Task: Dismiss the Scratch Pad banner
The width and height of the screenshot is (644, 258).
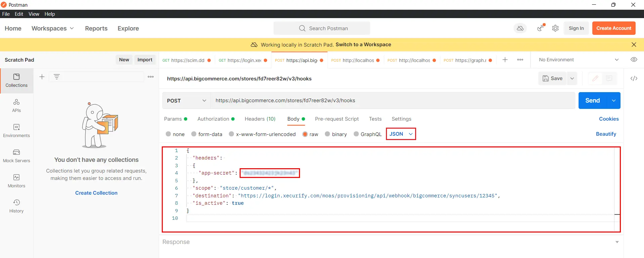Action: [634, 45]
